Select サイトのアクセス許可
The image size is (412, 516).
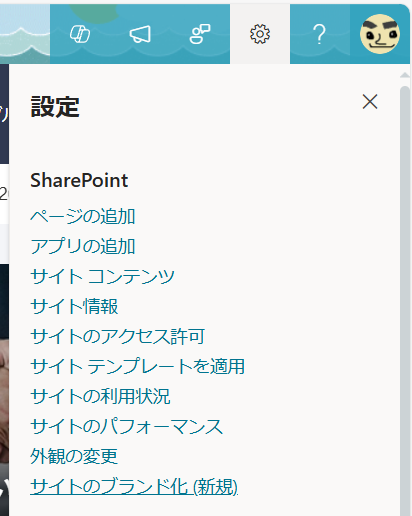pyautogui.click(x=117, y=336)
